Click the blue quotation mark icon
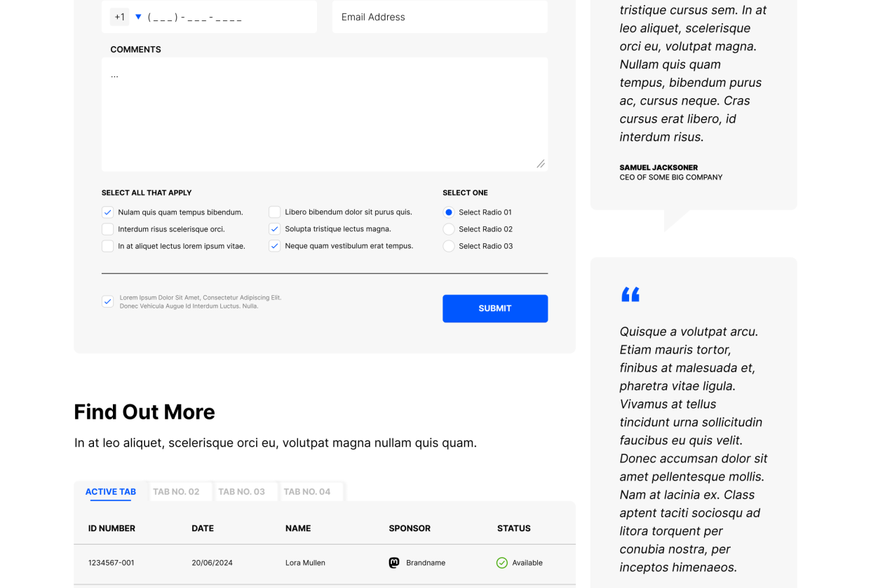This screenshot has height=588, width=871. pyautogui.click(x=630, y=294)
